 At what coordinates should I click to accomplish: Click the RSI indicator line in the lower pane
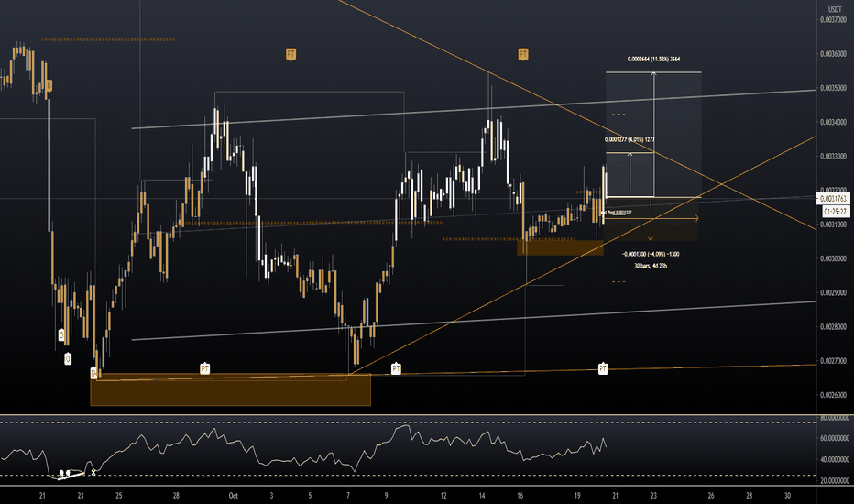pos(305,455)
